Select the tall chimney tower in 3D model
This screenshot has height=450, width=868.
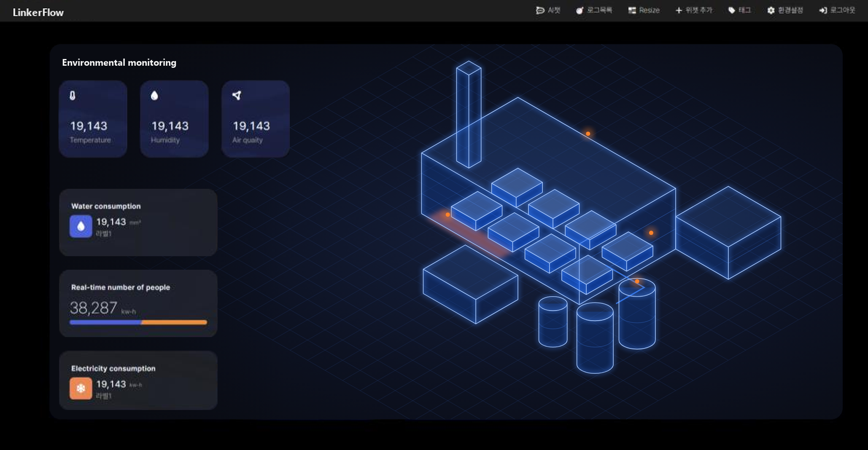click(469, 114)
